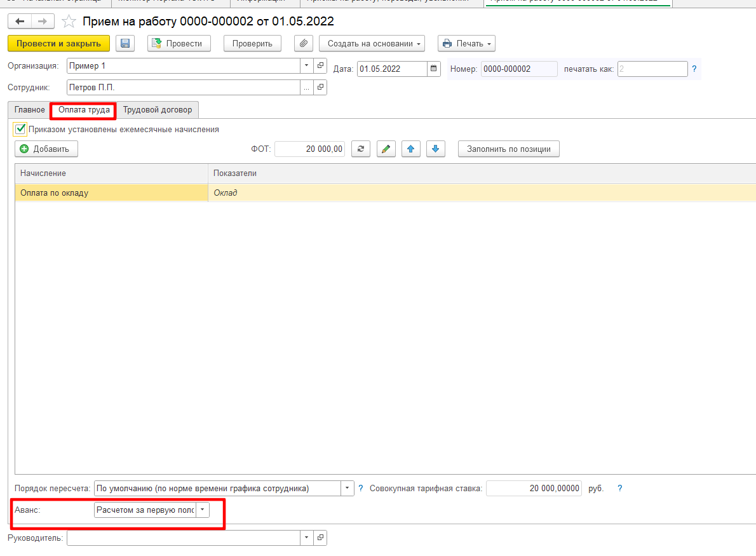Save document with the floppy disk icon
756x556 pixels.
click(x=125, y=43)
